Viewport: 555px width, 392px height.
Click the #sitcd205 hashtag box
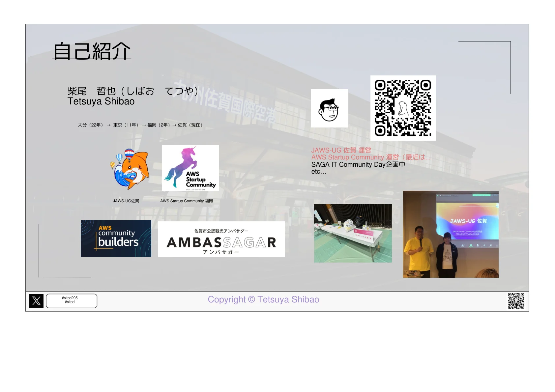tap(72, 301)
